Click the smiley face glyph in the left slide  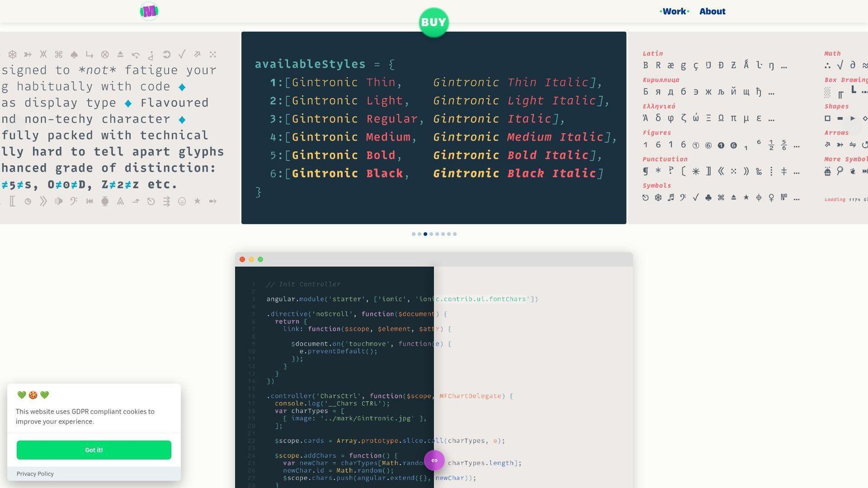tap(182, 201)
